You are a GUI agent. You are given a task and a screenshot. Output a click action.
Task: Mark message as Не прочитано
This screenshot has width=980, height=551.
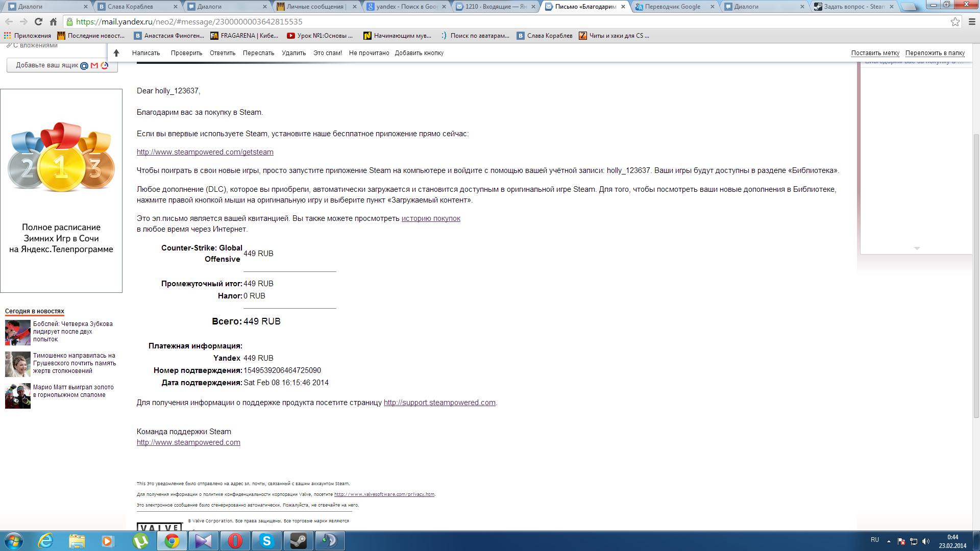[x=369, y=53]
